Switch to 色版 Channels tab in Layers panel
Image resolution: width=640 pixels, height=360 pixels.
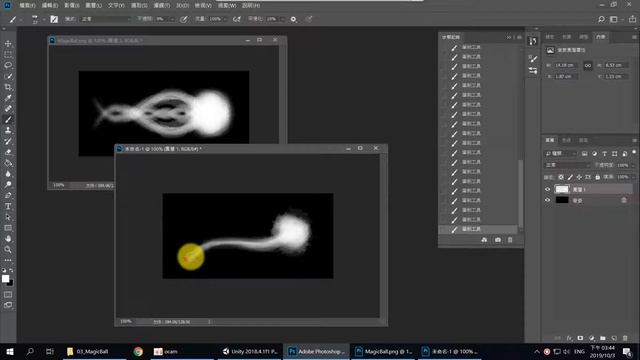click(566, 140)
